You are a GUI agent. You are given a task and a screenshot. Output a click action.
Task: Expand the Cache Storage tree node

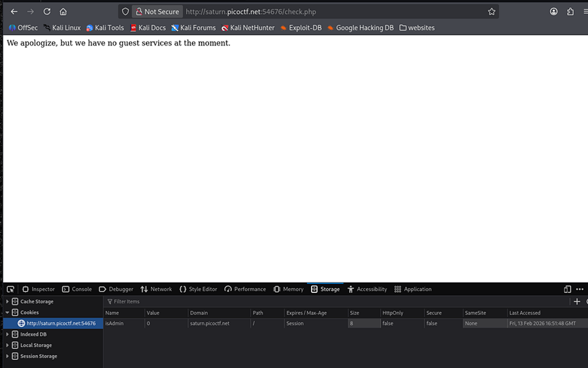(8, 301)
